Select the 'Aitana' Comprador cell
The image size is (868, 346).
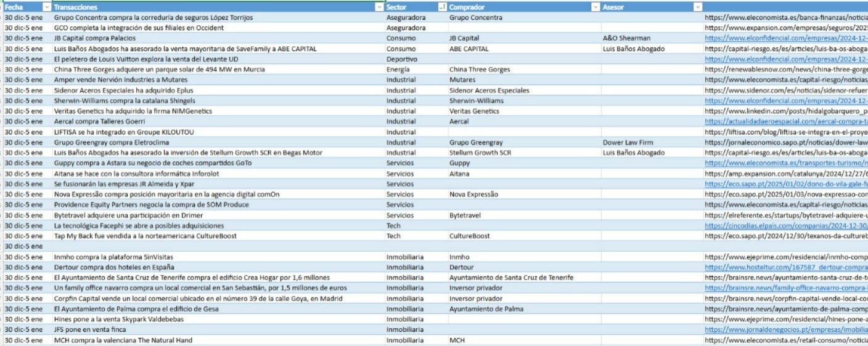click(525, 174)
